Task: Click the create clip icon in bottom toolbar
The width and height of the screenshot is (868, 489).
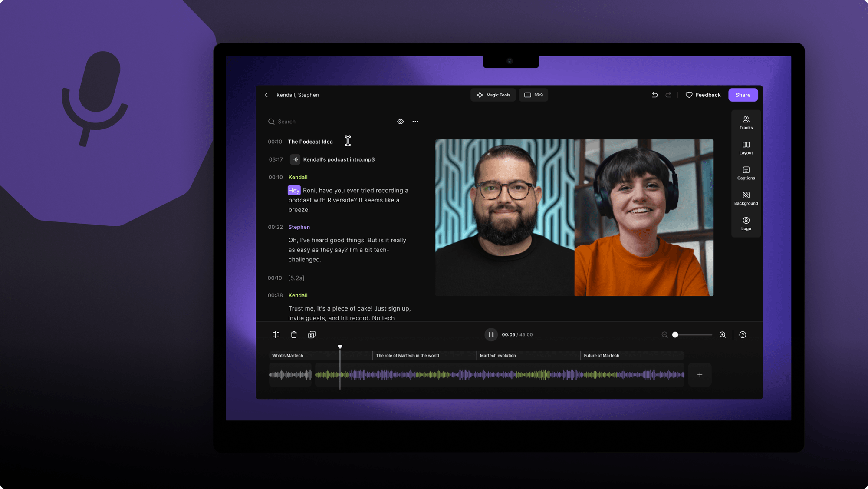Action: (312, 334)
